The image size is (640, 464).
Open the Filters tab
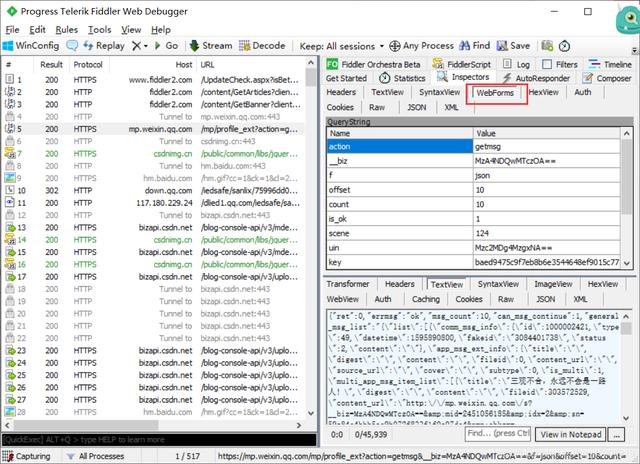(560, 64)
